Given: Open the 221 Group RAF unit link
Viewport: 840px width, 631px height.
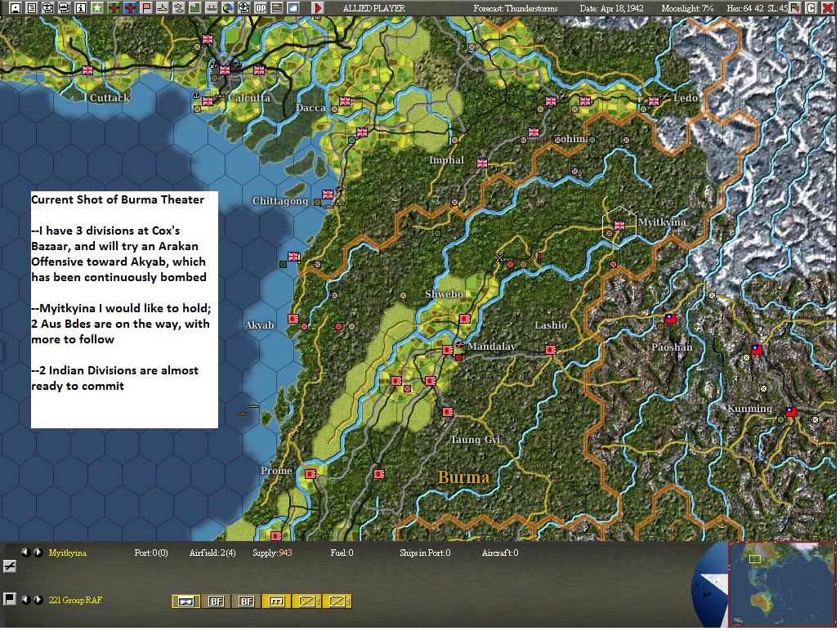Looking at the screenshot, I should click(75, 600).
